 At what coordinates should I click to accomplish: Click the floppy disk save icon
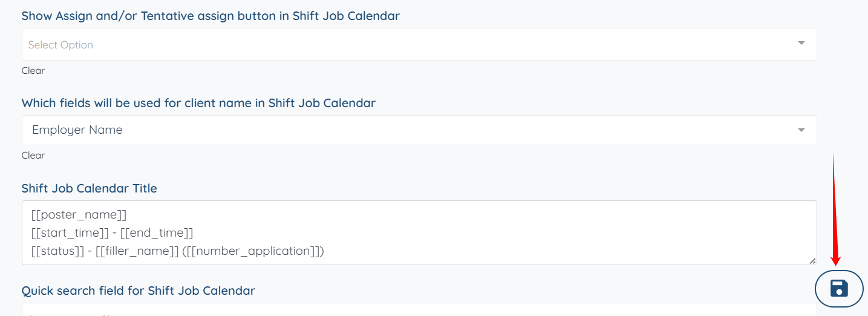(x=839, y=288)
